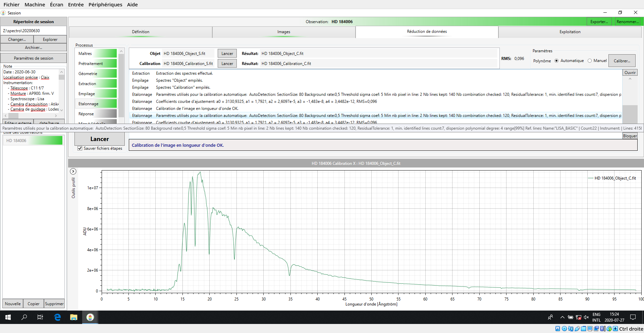Select the Manuel polynomial option
Viewport: 644px width, 333px height.
590,61
